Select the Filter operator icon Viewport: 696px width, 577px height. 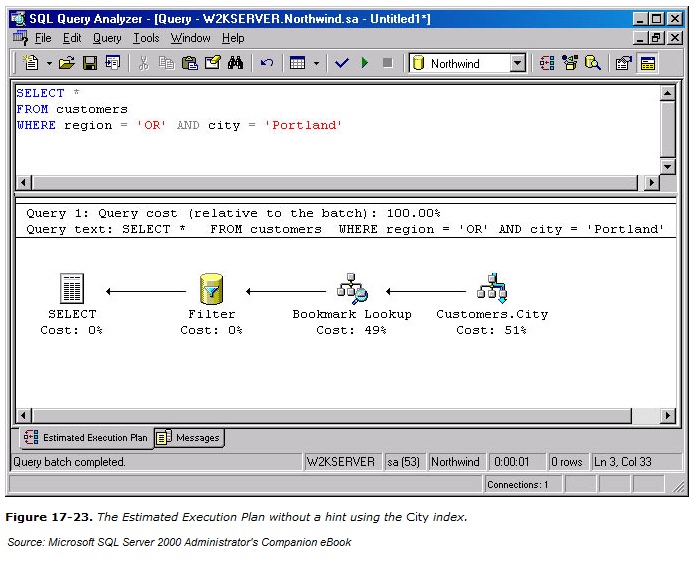pyautogui.click(x=211, y=288)
